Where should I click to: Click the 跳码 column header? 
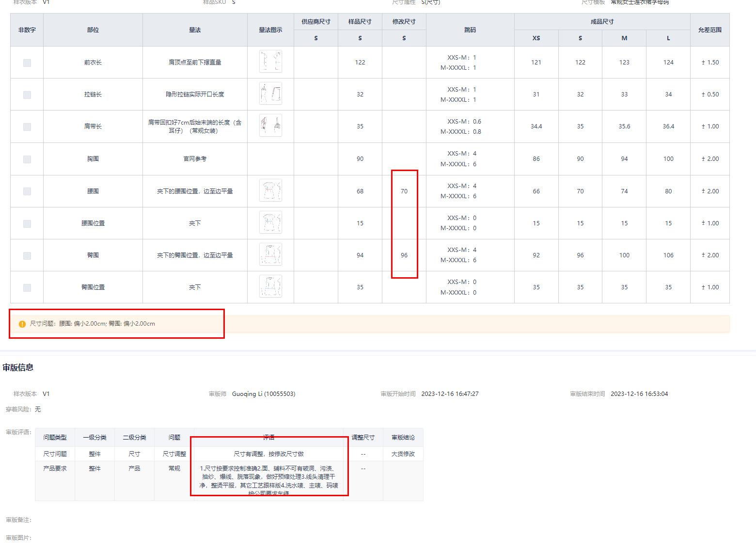[470, 30]
